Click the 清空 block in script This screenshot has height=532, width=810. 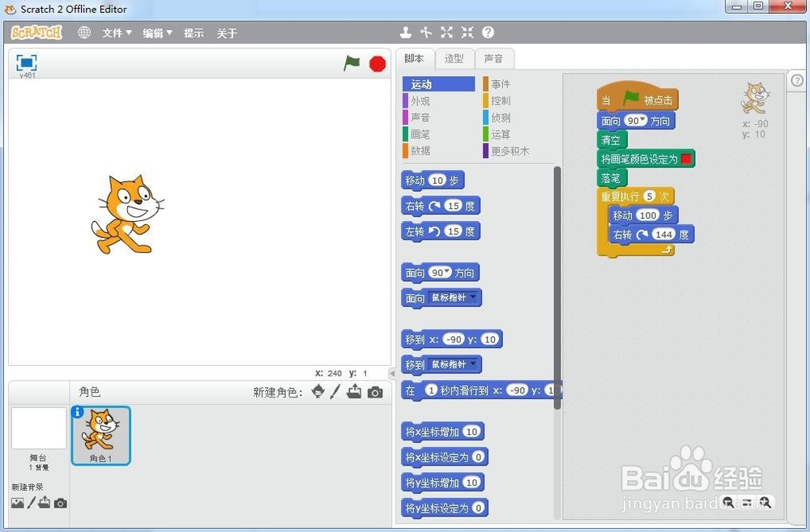tap(612, 139)
